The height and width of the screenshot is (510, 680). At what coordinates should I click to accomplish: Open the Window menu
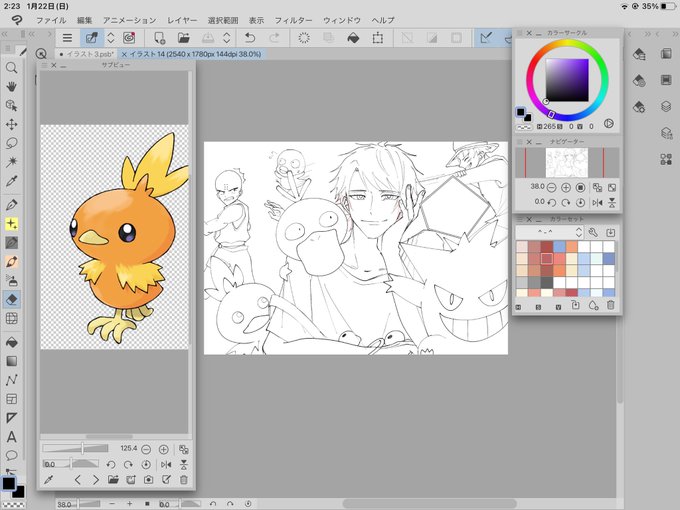(342, 20)
